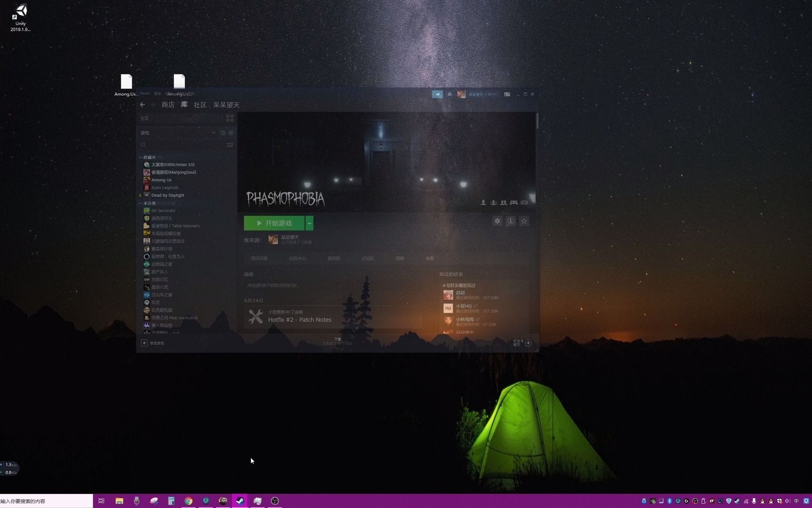
Task: Open the notifications bell icon
Action: pos(450,94)
